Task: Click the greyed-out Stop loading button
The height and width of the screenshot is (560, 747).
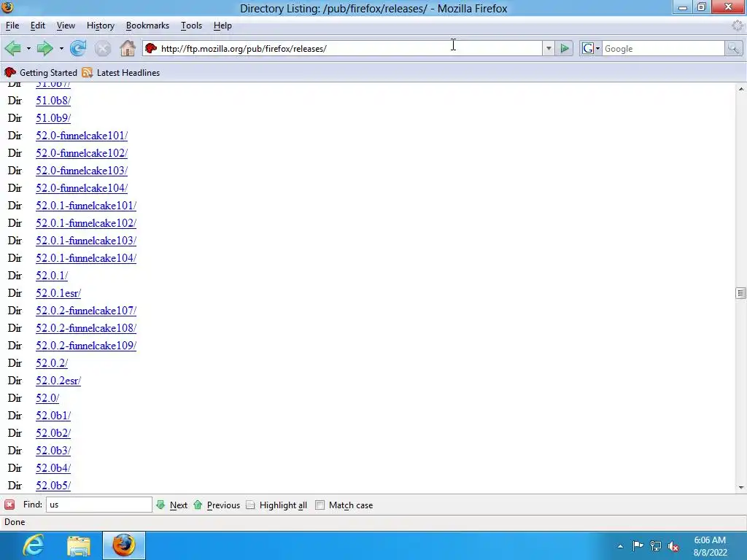Action: tap(102, 48)
